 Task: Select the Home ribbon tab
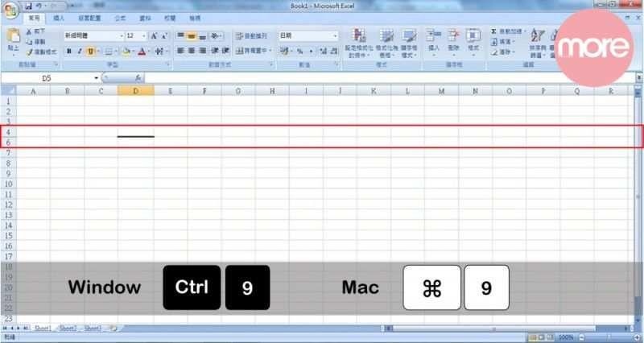point(34,19)
